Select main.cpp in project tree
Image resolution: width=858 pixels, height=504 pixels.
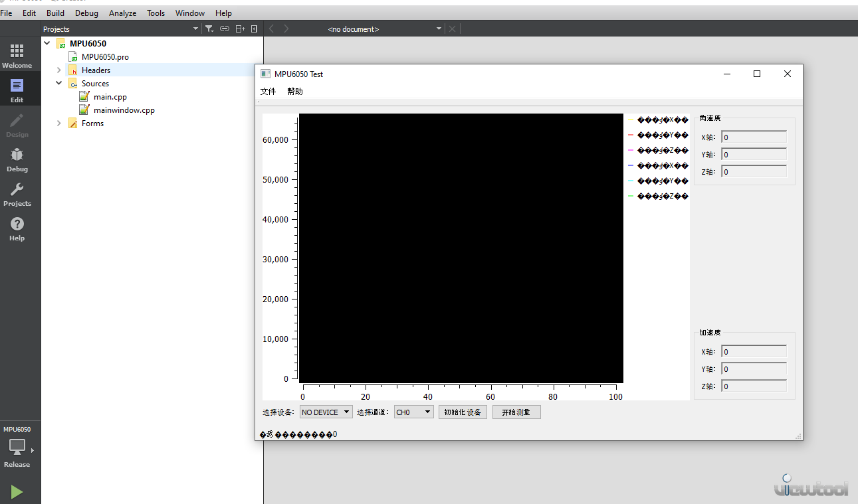pos(110,96)
